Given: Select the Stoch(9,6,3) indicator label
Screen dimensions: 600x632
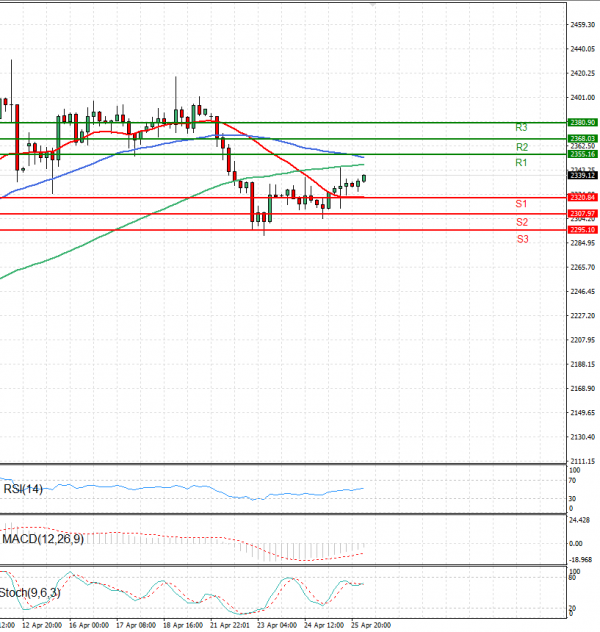Looking at the screenshot, I should click(30, 593).
